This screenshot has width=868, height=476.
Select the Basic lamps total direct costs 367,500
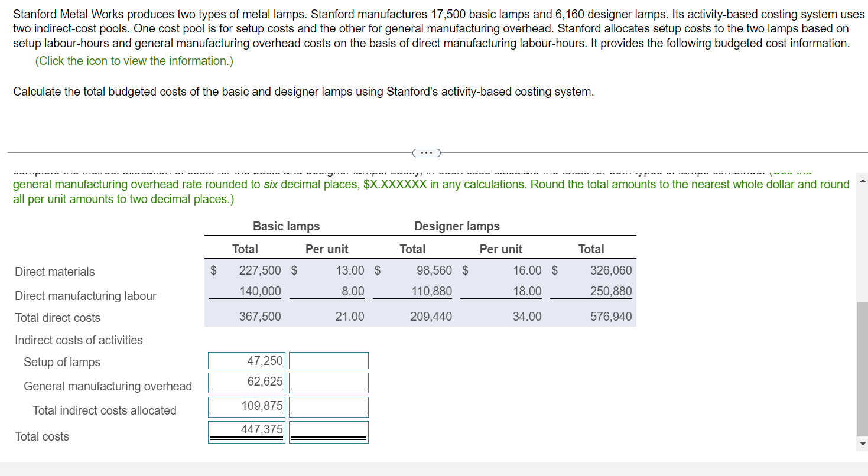(x=260, y=317)
